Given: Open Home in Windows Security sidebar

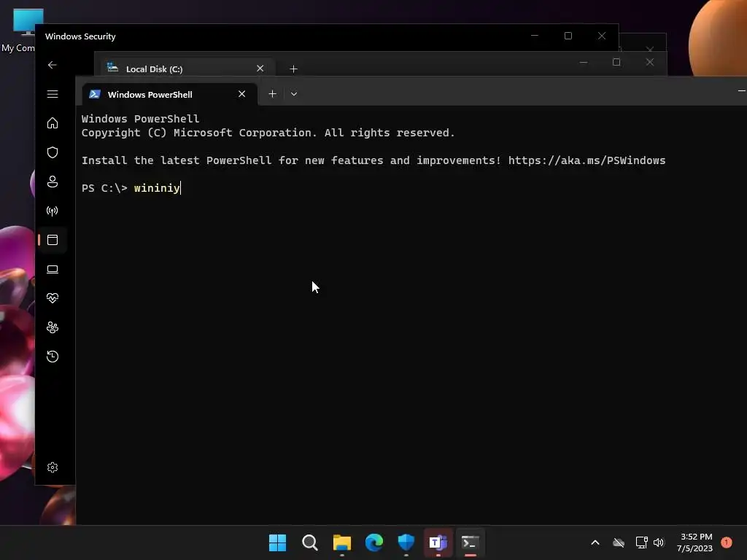Looking at the screenshot, I should pyautogui.click(x=53, y=122).
